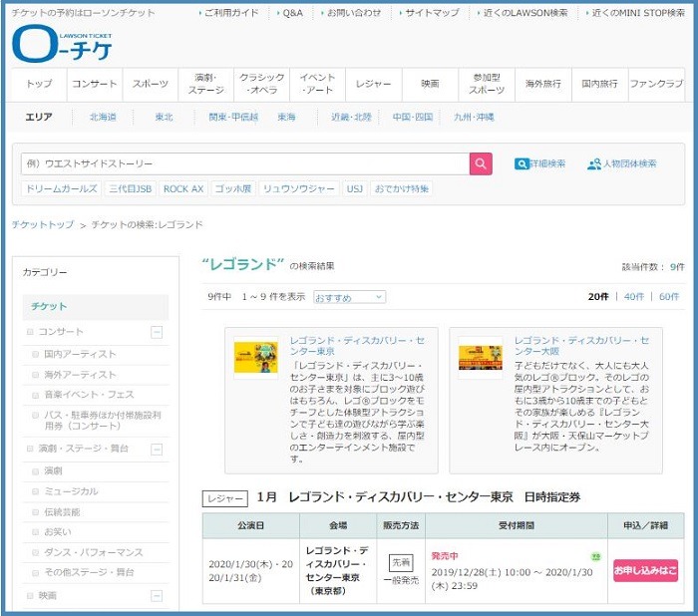
Task: Check the ダンス・パフォーマンス checkbox
Action: click(x=36, y=553)
